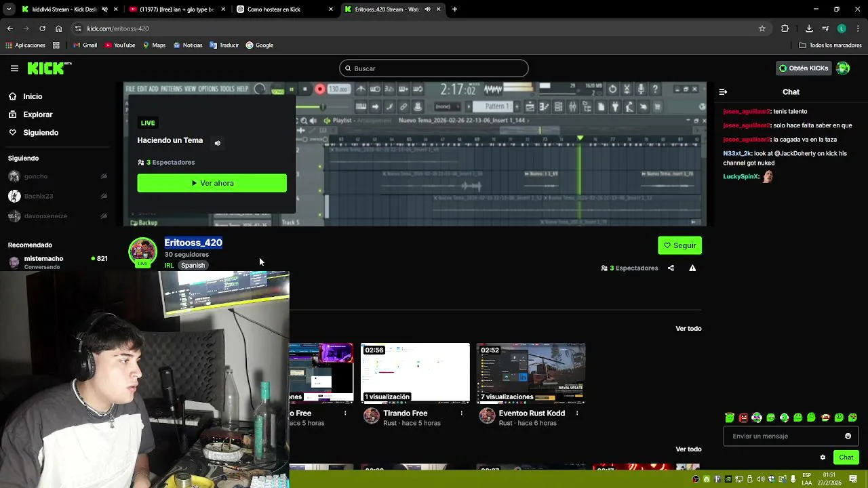This screenshot has height=488, width=868.
Task: Click the IRL category link
Action: click(169, 266)
